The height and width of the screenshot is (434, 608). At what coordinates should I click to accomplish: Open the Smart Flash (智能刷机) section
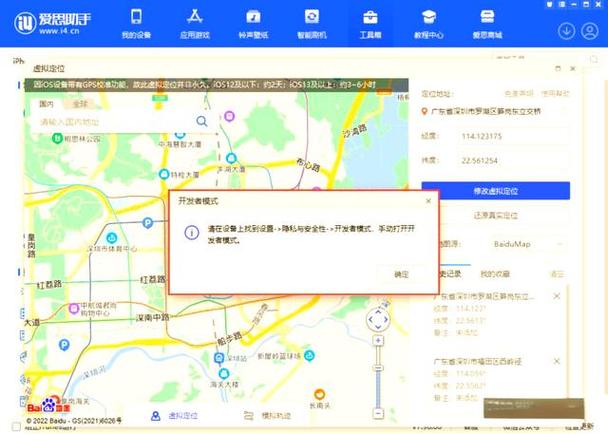click(x=312, y=24)
